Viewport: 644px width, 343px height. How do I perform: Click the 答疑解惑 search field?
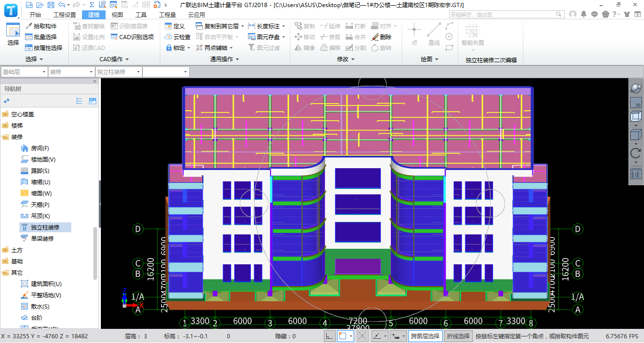coord(507,14)
